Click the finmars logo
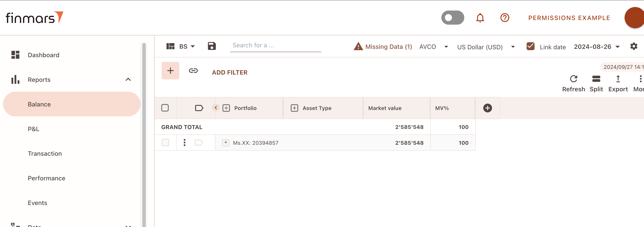This screenshot has width=644, height=227. tap(35, 18)
